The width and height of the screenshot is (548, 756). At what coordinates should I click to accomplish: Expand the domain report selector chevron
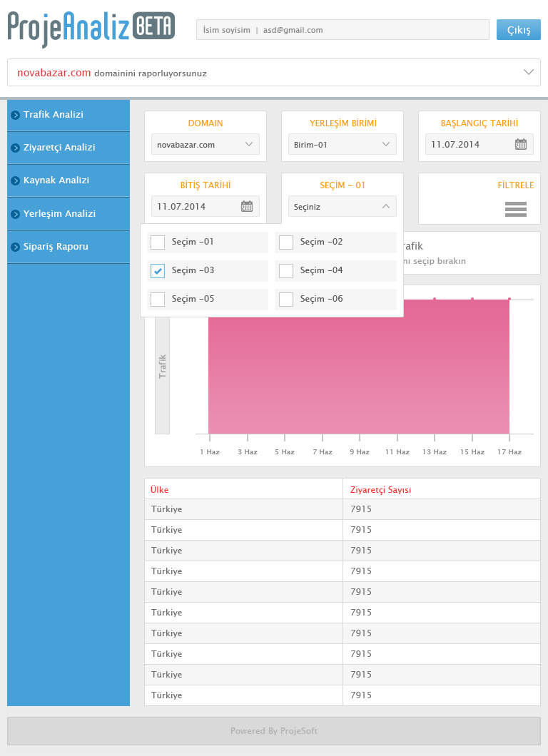529,72
